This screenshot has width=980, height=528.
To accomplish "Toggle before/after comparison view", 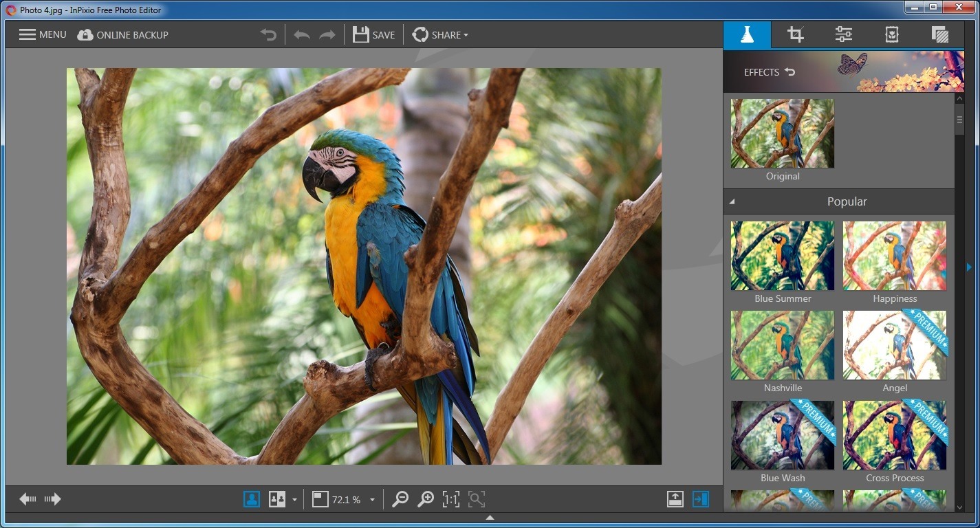I will click(x=277, y=499).
